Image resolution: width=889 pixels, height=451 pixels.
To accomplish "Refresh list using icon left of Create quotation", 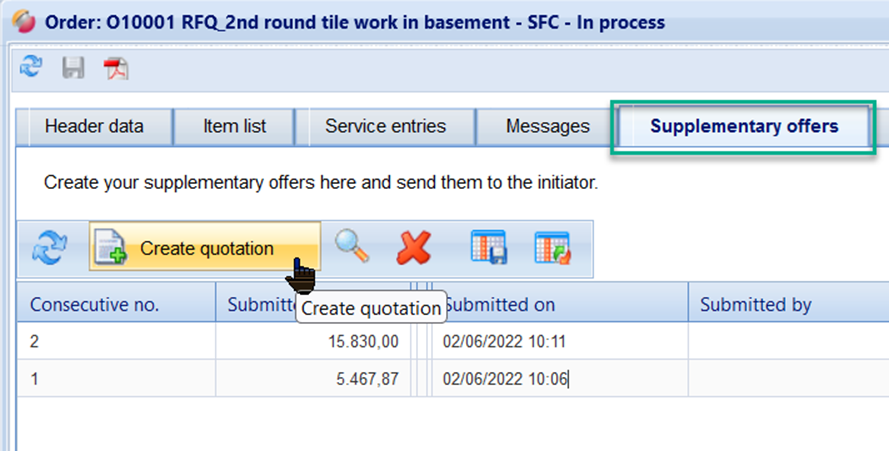I will click(x=51, y=249).
